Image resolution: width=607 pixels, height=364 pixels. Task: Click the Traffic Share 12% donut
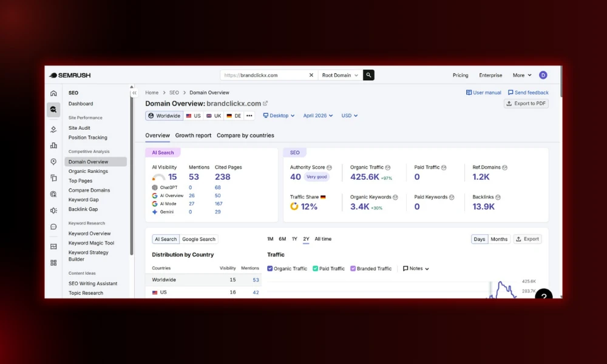294,206
